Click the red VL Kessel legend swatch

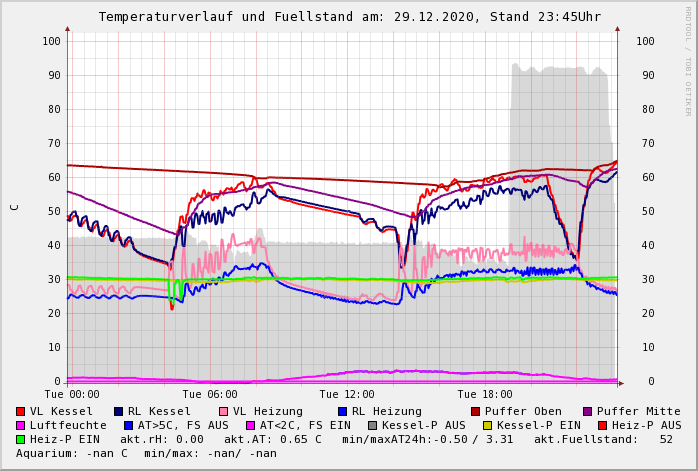[x=21, y=411]
